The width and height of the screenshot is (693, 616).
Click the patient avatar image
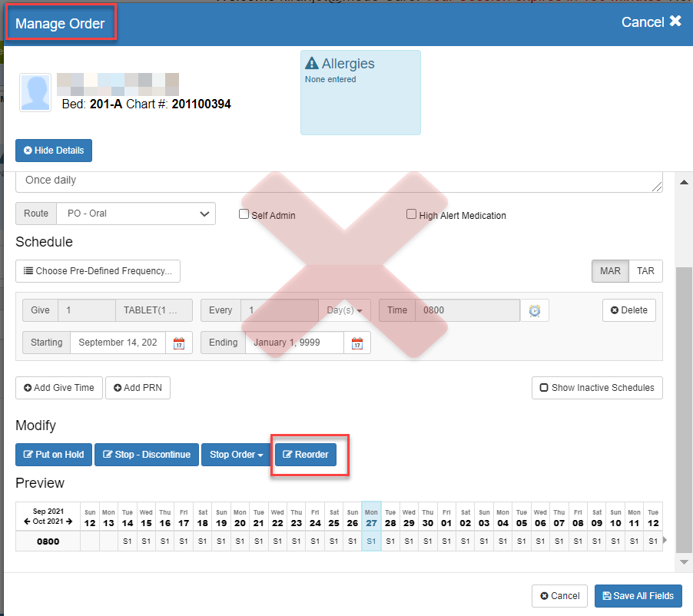[35, 93]
